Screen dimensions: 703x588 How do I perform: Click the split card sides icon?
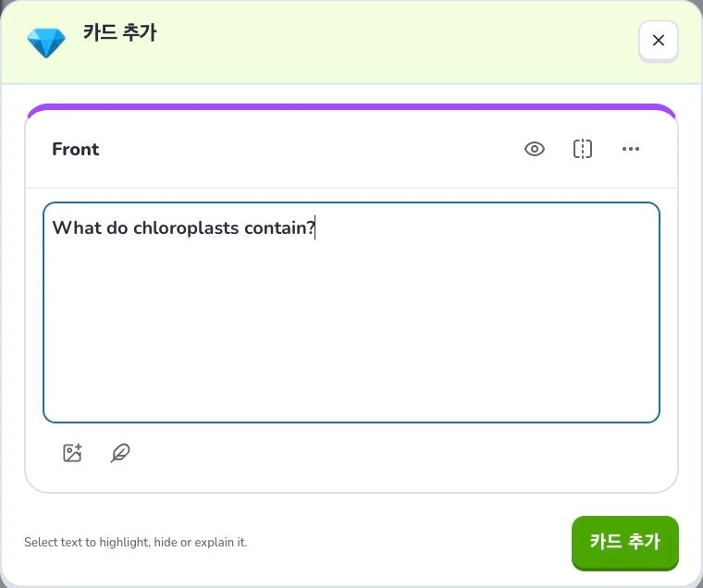click(x=583, y=149)
